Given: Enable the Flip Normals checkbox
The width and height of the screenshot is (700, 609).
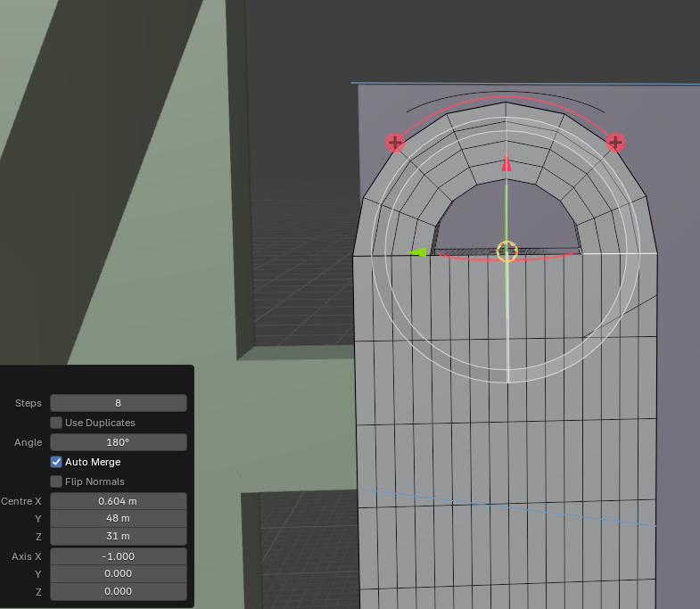Looking at the screenshot, I should 56,481.
